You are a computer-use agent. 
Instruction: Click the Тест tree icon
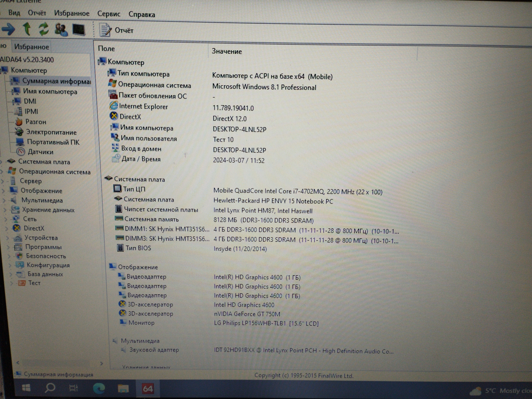pyautogui.click(x=22, y=283)
